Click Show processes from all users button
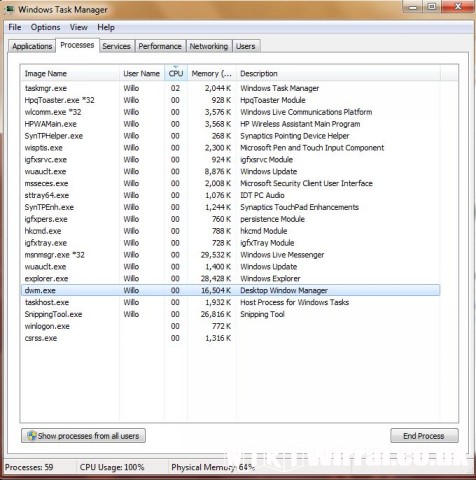This screenshot has height=480, width=476. [x=83, y=436]
